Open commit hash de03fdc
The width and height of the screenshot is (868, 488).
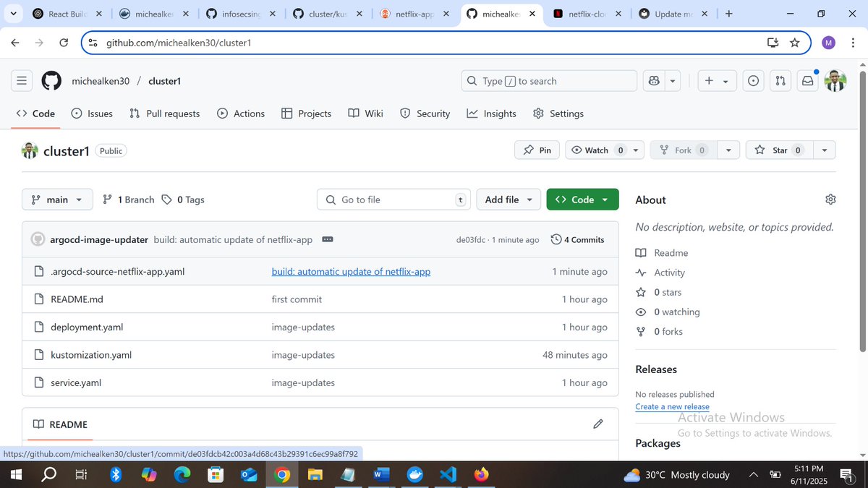click(x=471, y=239)
